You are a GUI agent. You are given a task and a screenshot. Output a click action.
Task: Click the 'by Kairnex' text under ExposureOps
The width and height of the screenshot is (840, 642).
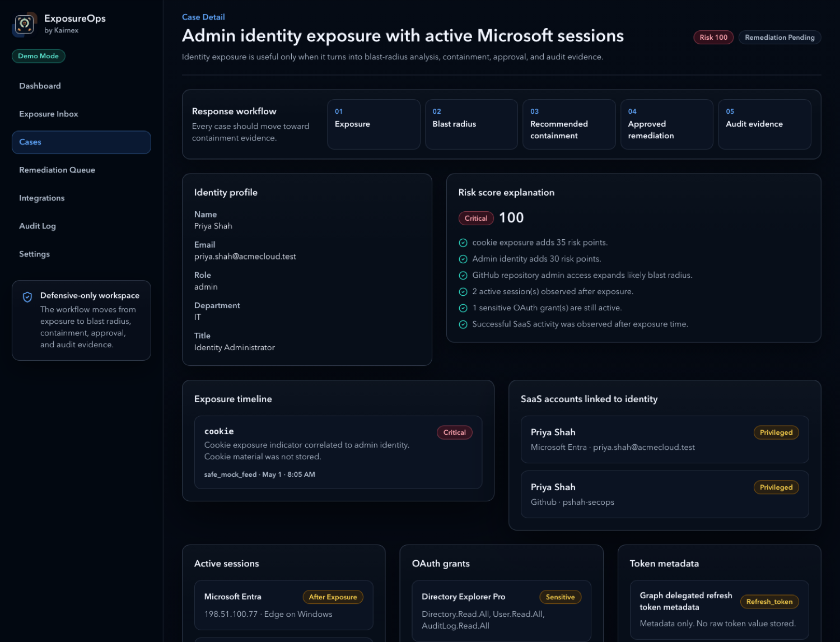(x=62, y=31)
